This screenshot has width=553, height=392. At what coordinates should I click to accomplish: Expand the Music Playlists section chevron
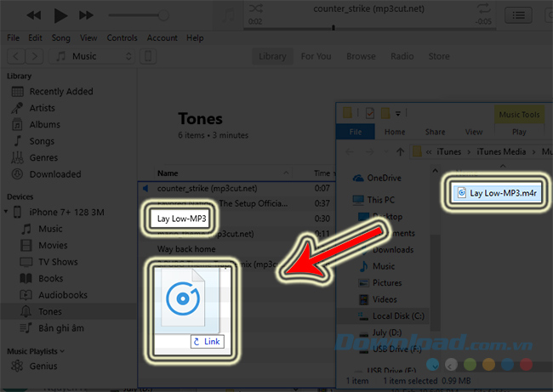pyautogui.click(x=62, y=351)
